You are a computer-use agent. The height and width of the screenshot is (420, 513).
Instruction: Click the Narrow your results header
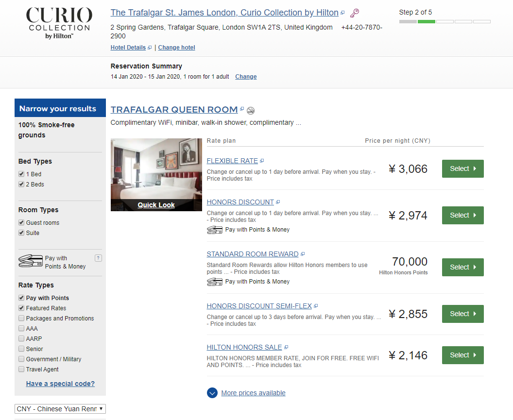click(x=60, y=108)
